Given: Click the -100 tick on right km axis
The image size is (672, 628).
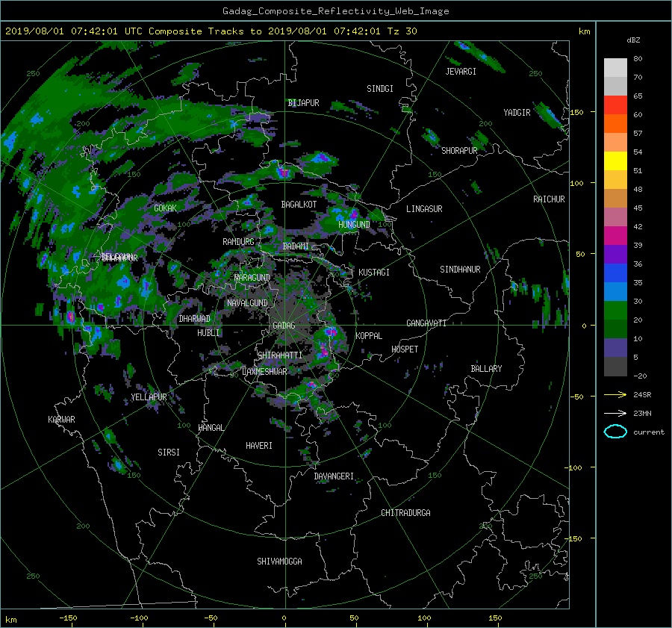Looking at the screenshot, I should click(575, 467).
